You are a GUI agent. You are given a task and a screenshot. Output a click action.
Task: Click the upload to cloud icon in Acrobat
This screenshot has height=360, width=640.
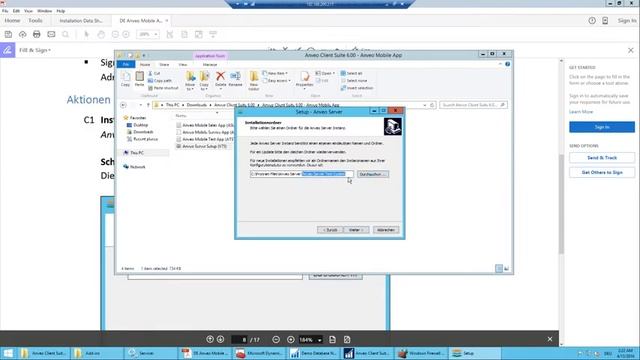pos(22,34)
